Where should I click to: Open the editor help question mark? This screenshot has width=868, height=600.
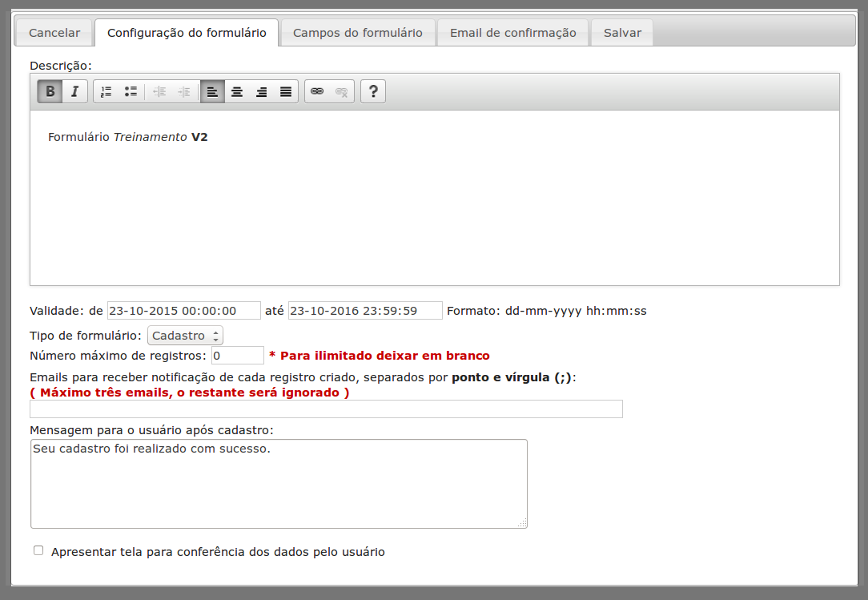click(373, 92)
